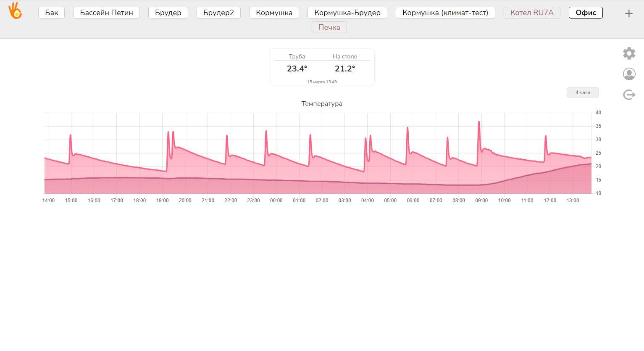
Task: Add a new device with plus icon
Action: click(629, 13)
